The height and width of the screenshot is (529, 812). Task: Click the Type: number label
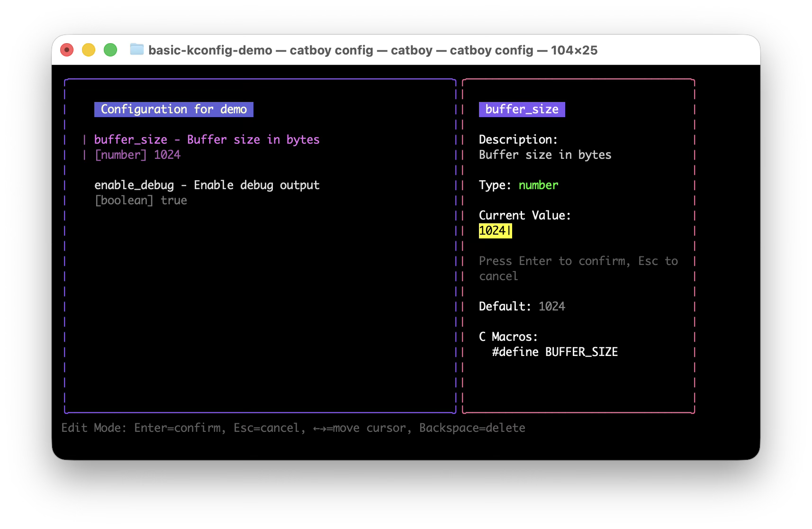(518, 185)
